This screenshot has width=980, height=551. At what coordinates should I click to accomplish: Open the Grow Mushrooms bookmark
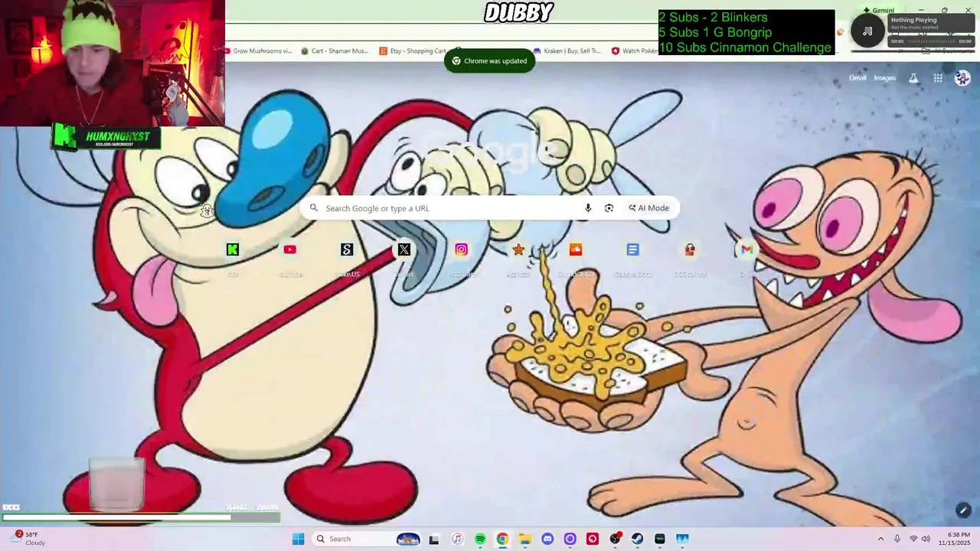(257, 51)
